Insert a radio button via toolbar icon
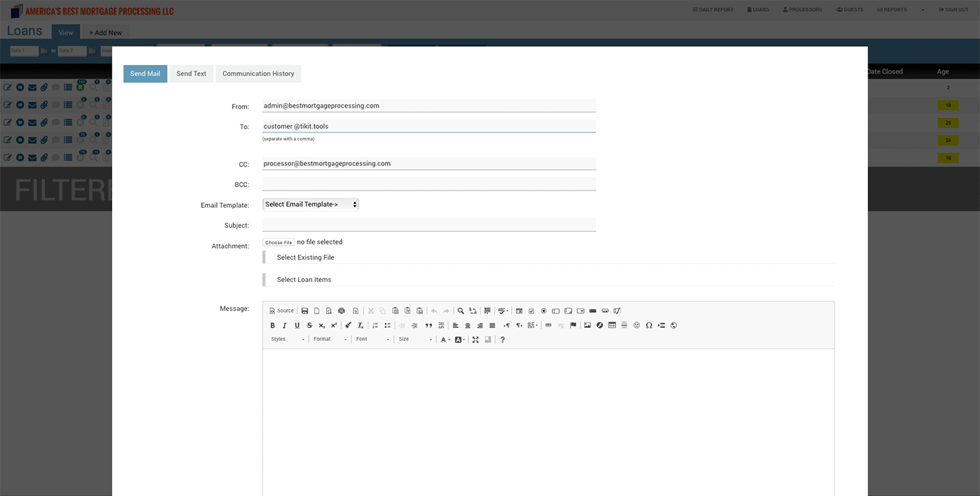This screenshot has height=496, width=980. click(544, 311)
